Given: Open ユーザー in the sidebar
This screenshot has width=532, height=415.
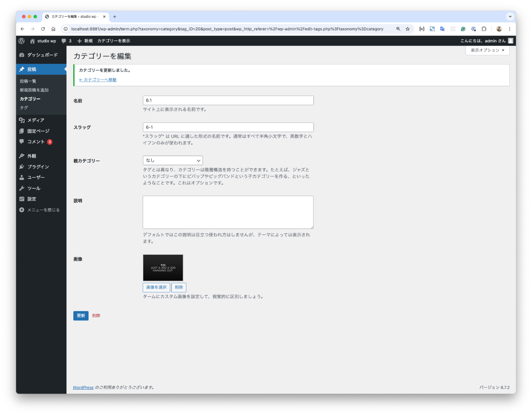Looking at the screenshot, I should [x=41, y=178].
